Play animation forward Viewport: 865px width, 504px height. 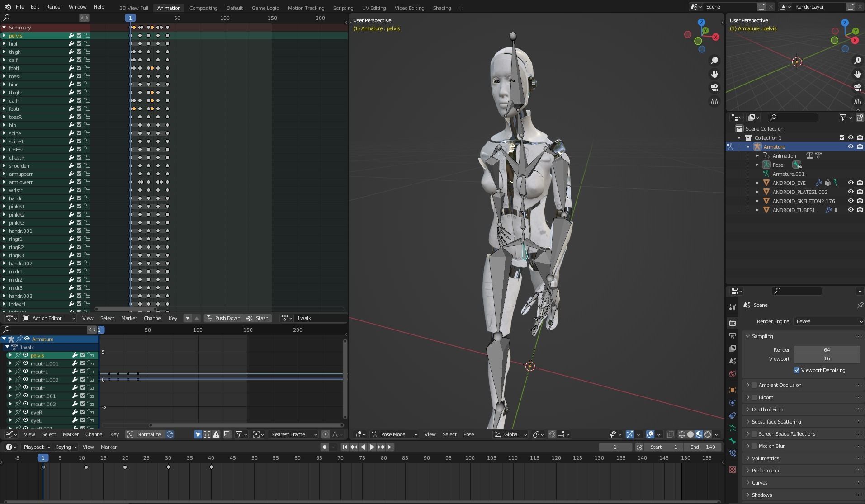[372, 447]
